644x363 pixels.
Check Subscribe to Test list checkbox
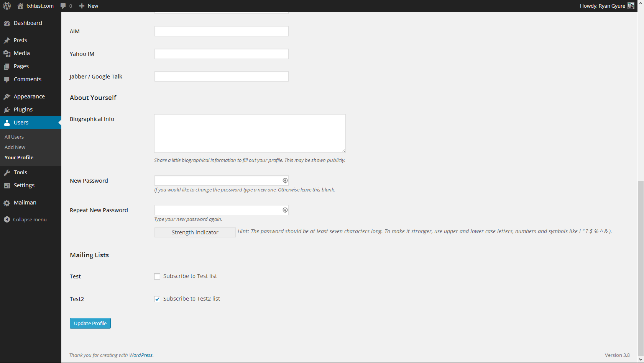pos(157,276)
